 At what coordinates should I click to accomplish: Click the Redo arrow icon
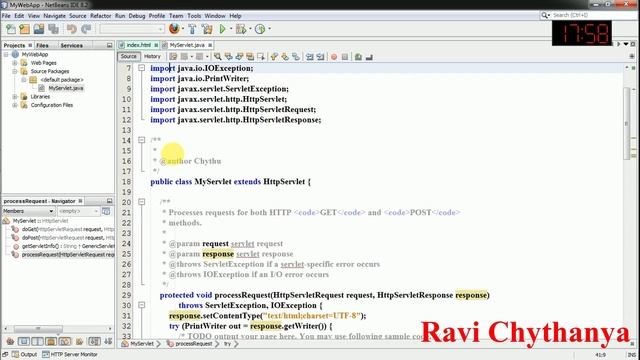(x=86, y=29)
